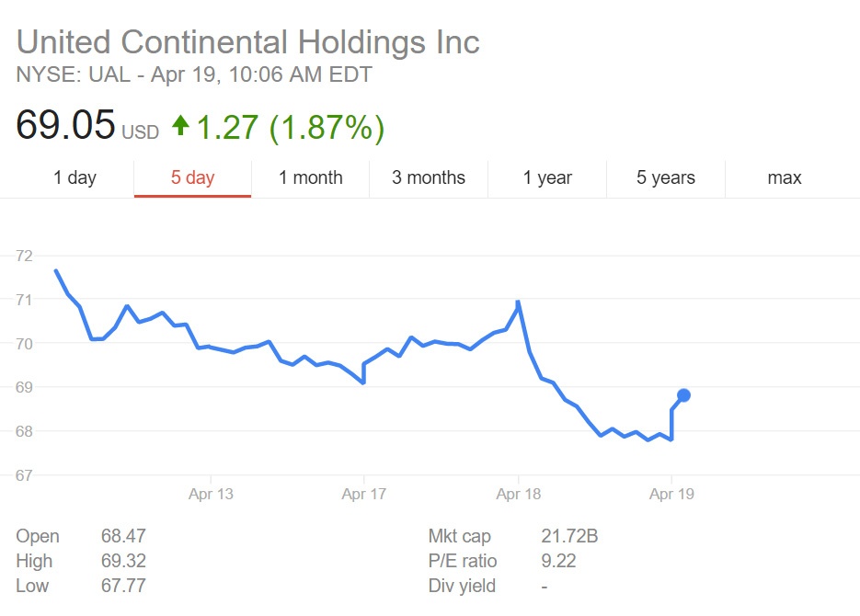
Task: Select the max time range tab
Action: pyautogui.click(x=785, y=178)
